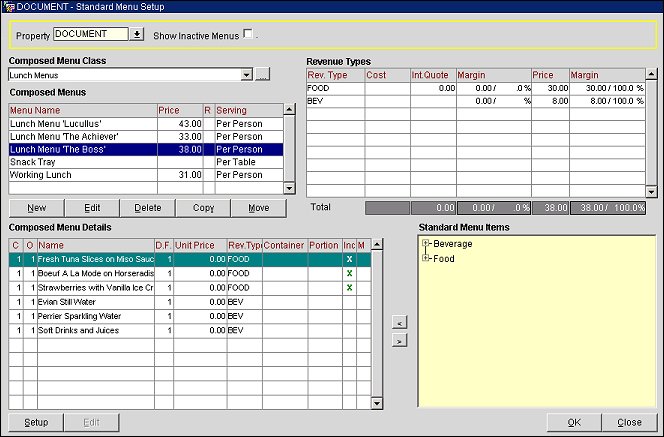Click the left arrow move-item button
664x437 pixels.
click(x=397, y=323)
